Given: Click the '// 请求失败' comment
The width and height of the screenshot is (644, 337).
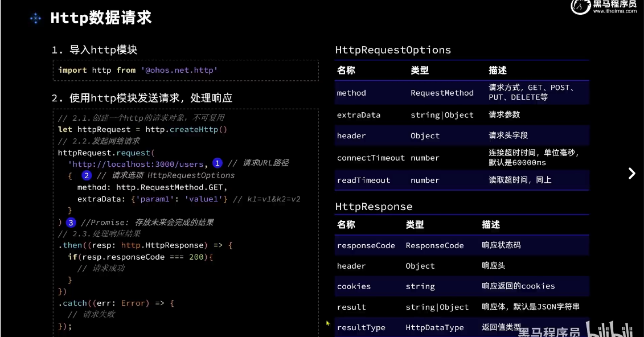Looking at the screenshot, I should pyautogui.click(x=91, y=315).
